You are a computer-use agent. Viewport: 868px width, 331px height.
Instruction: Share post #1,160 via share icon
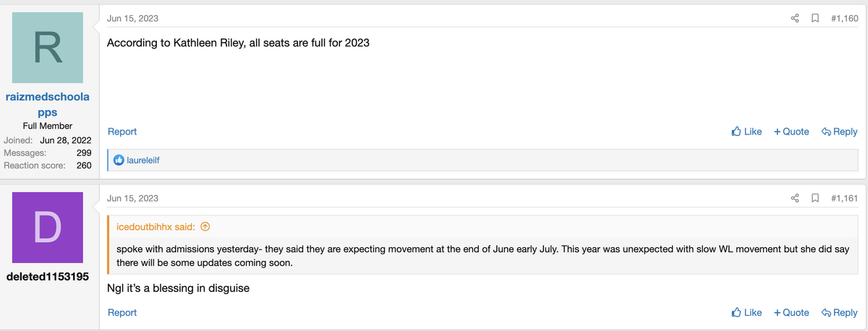point(795,18)
